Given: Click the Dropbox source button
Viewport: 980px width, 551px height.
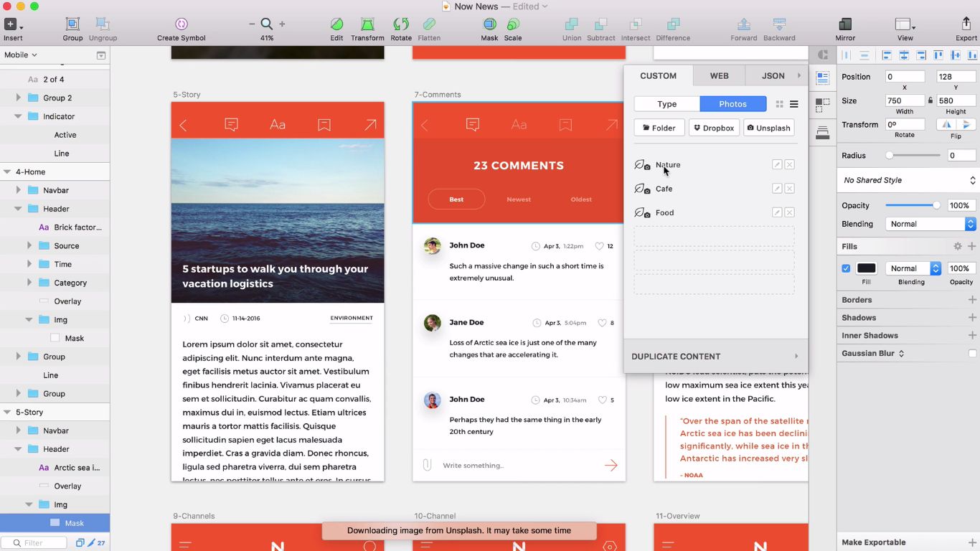Looking at the screenshot, I should pyautogui.click(x=714, y=128).
